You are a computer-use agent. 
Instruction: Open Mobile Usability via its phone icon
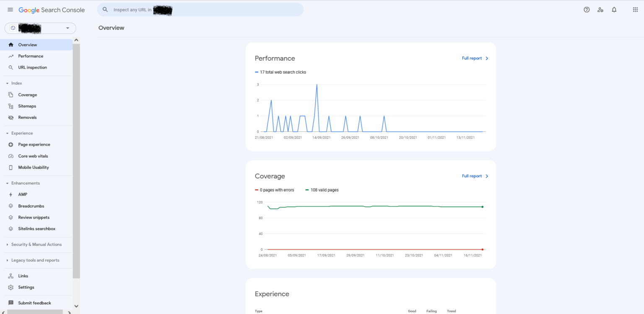tap(10, 167)
